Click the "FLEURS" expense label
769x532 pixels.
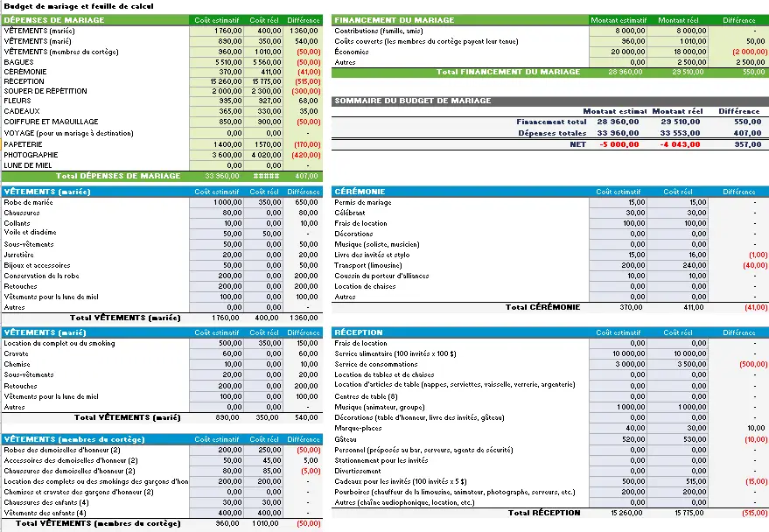tap(17, 101)
